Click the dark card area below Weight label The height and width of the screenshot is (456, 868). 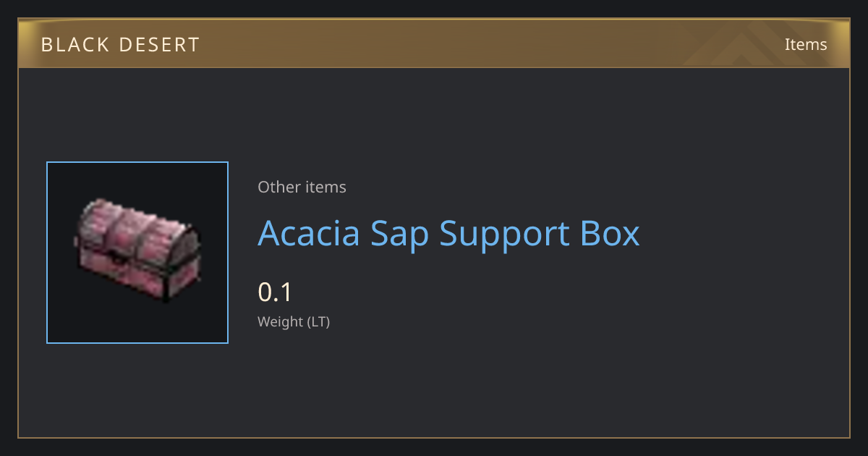(x=434, y=384)
